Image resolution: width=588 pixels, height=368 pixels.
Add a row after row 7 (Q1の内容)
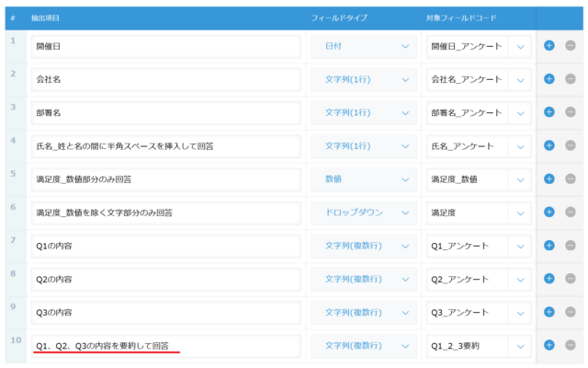[549, 246]
